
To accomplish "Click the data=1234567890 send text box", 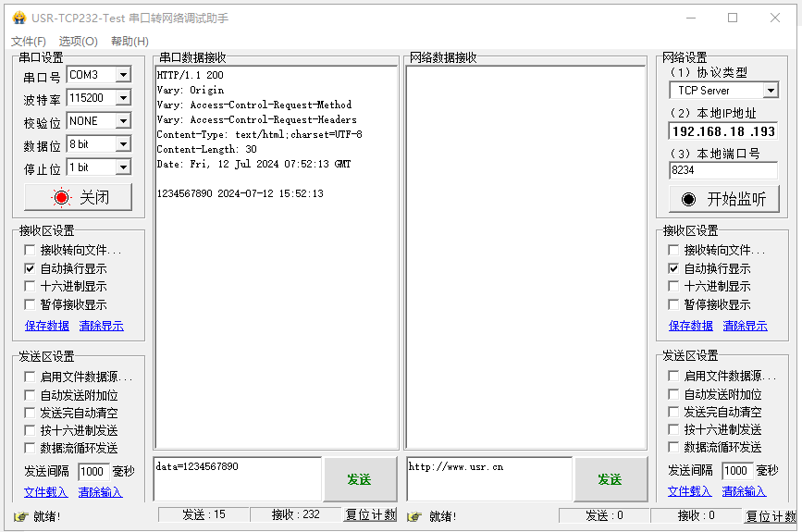I will point(238,479).
